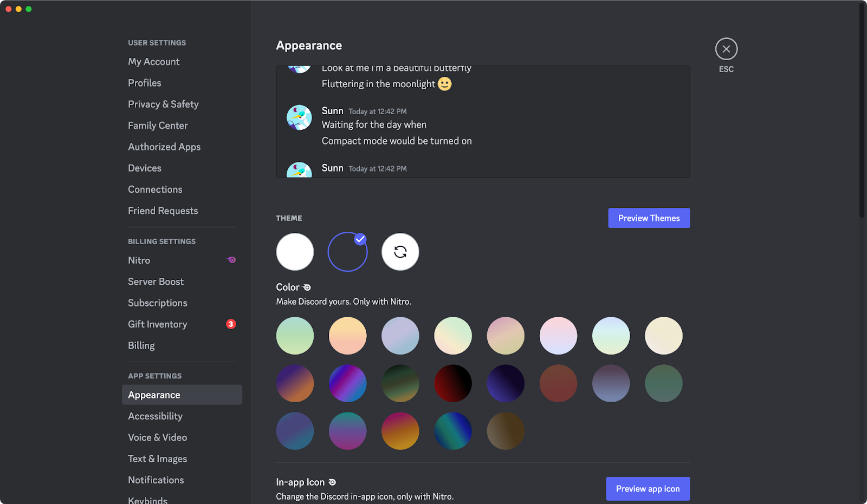Pick the dark green-olive swatch

[400, 383]
